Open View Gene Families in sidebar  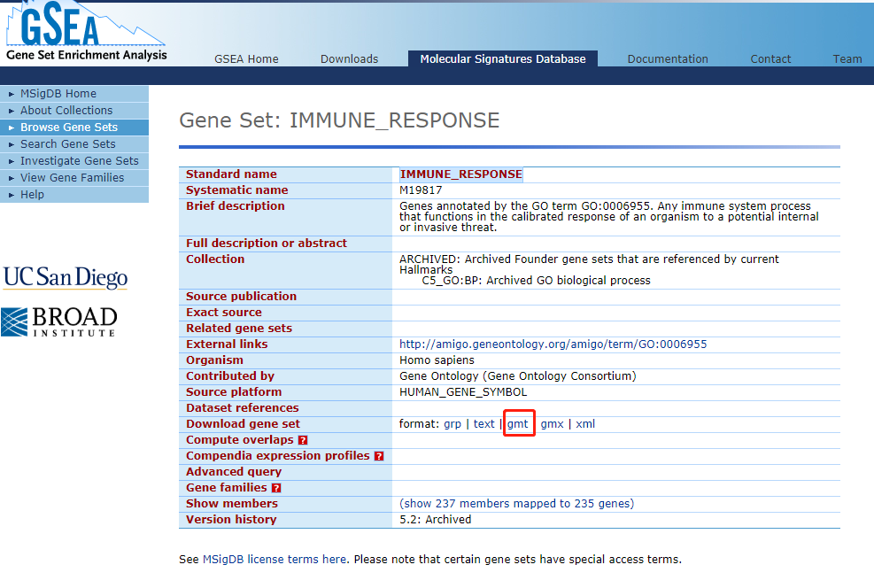coord(73,178)
